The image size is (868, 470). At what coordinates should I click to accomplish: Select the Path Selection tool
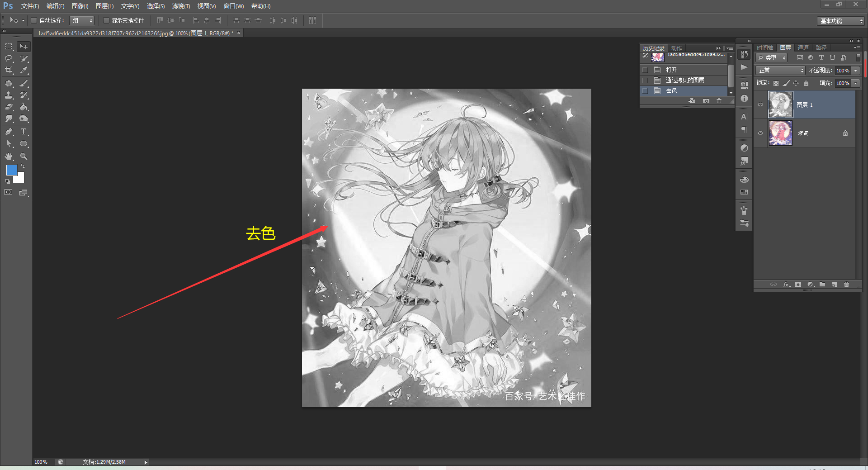(x=9, y=144)
